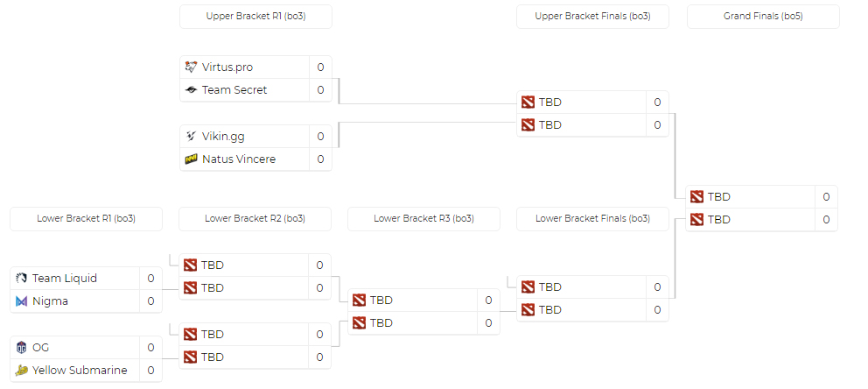Click the Team Secret logo icon
The image size is (868, 389).
coord(192,90)
